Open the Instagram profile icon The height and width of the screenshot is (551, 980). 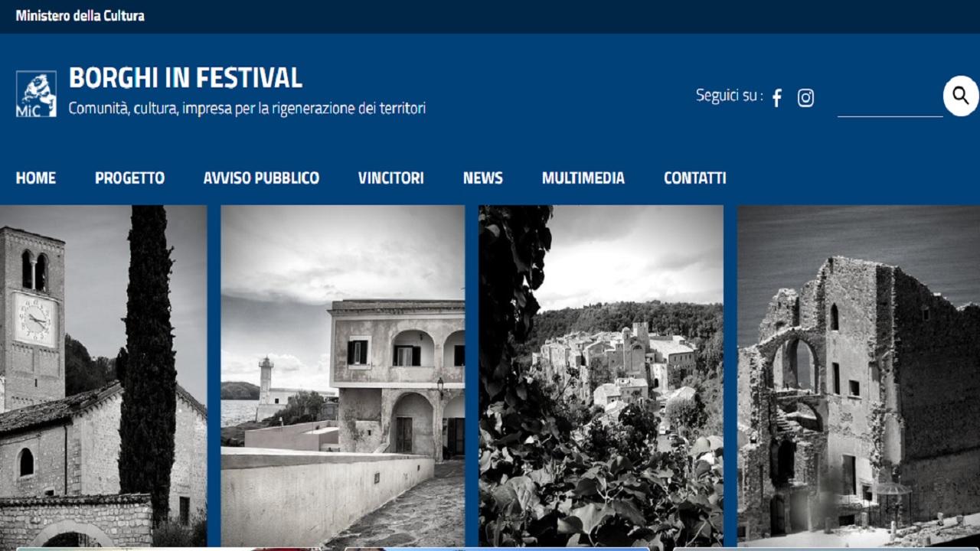point(805,98)
